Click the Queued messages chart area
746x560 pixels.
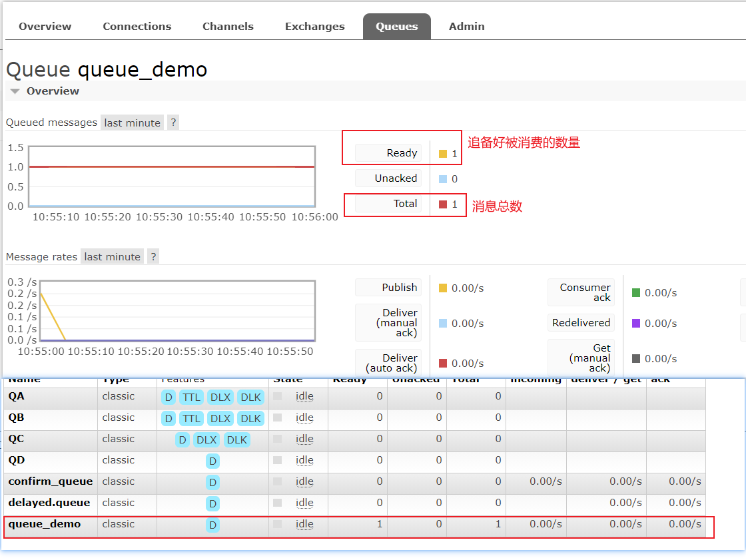171,176
